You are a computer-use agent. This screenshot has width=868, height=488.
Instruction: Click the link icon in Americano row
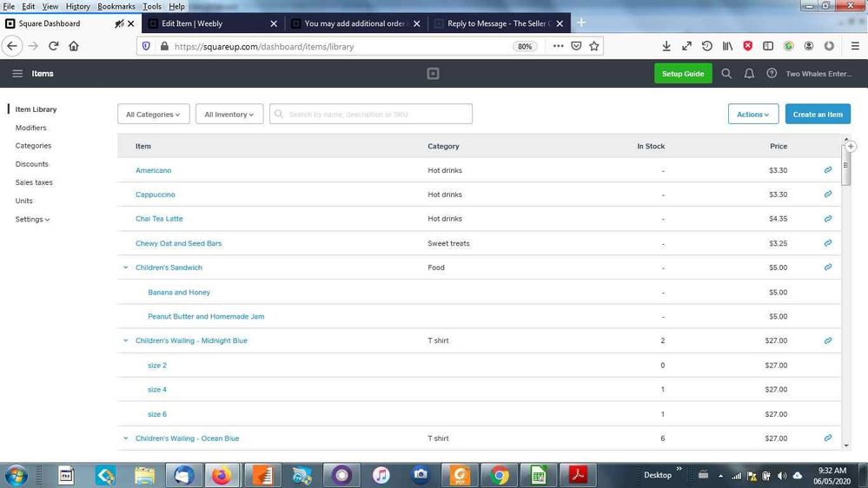coord(828,170)
